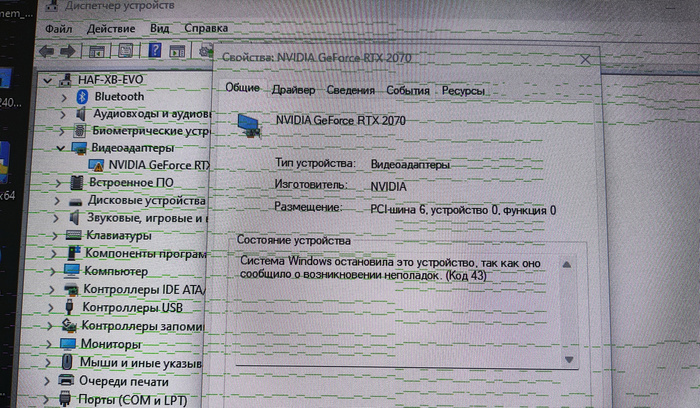The image size is (700, 408).
Task: Open the Справка menu
Action: [x=206, y=28]
